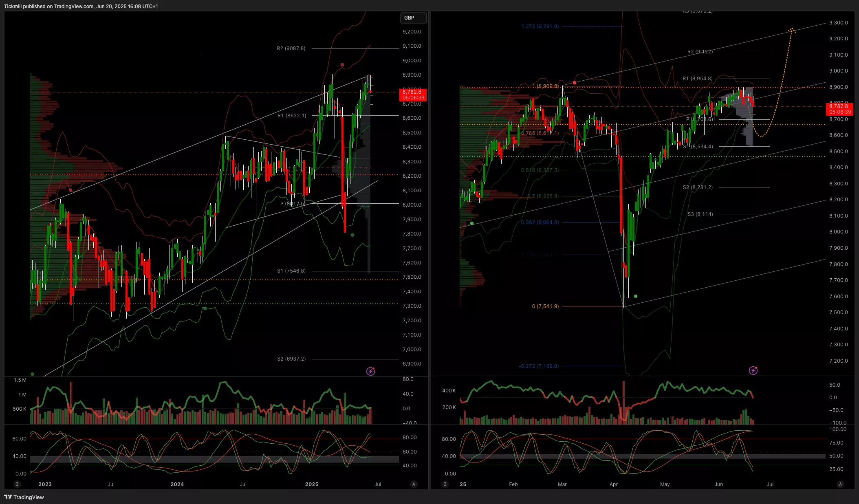Open the GBP currency selector

pos(413,18)
